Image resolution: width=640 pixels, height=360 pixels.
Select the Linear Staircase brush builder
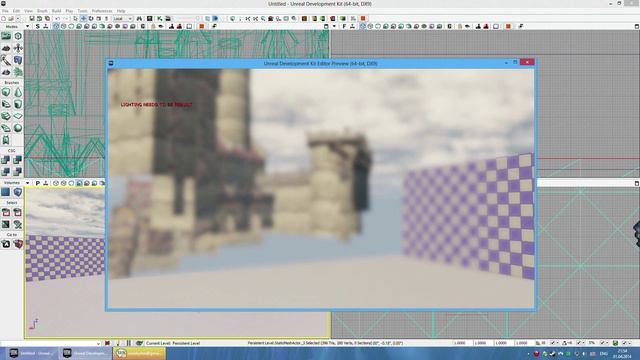click(x=6, y=116)
